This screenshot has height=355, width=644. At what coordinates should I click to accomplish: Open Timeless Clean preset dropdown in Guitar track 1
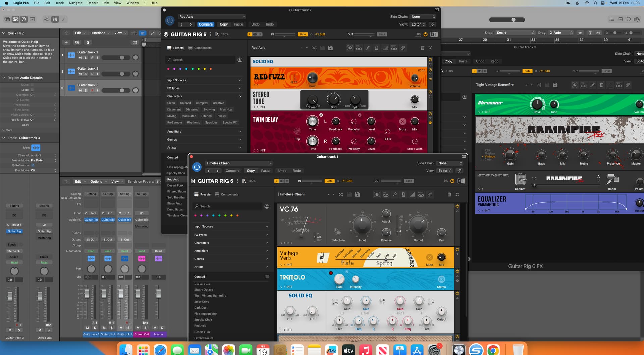coord(238,163)
